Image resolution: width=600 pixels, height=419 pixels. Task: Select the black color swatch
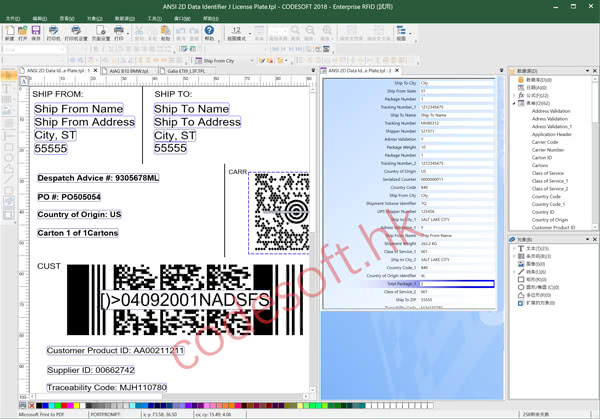[39, 405]
